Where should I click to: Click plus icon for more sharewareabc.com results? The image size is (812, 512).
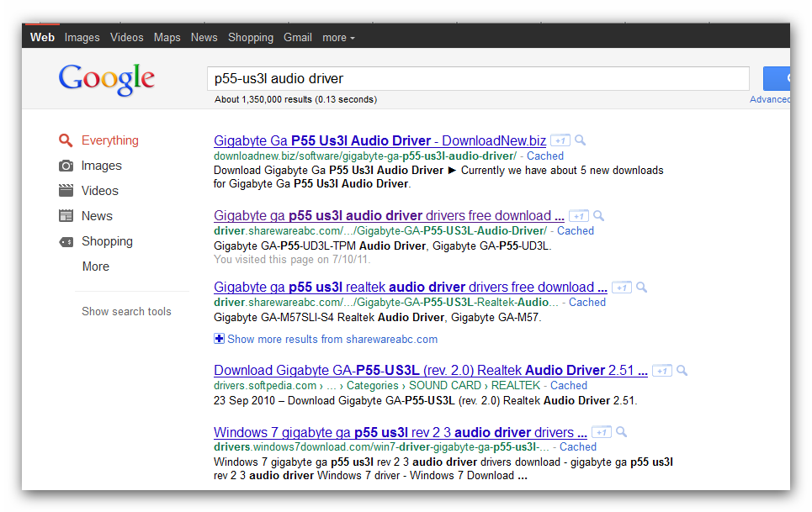(219, 339)
